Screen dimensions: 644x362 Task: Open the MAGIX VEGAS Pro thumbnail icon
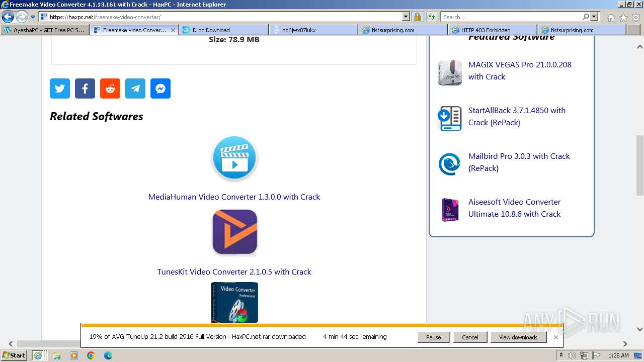tap(450, 73)
